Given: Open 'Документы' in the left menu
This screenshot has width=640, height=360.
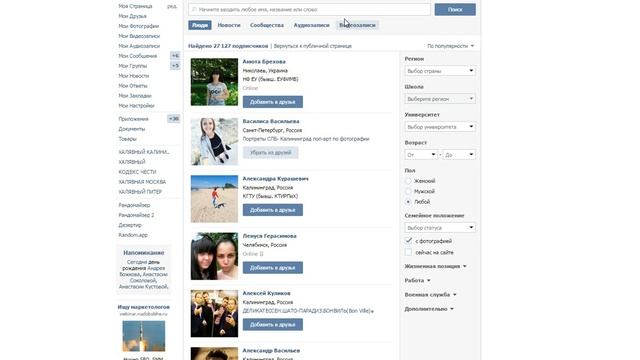Looking at the screenshot, I should tap(132, 129).
